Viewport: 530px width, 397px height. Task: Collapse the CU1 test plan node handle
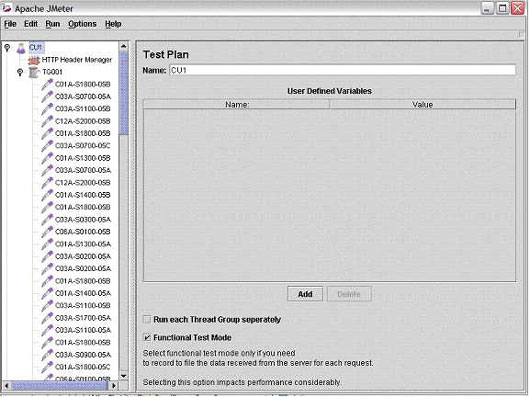click(x=7, y=48)
